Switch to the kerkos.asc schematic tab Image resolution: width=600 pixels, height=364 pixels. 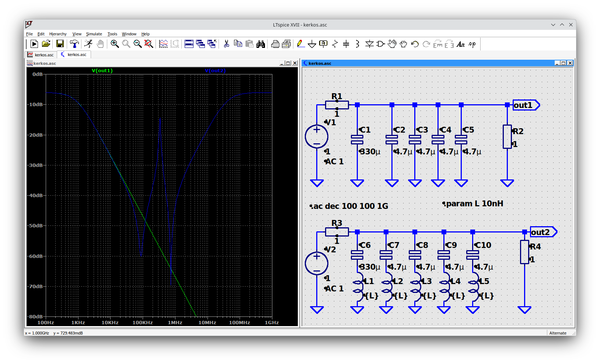(x=74, y=55)
